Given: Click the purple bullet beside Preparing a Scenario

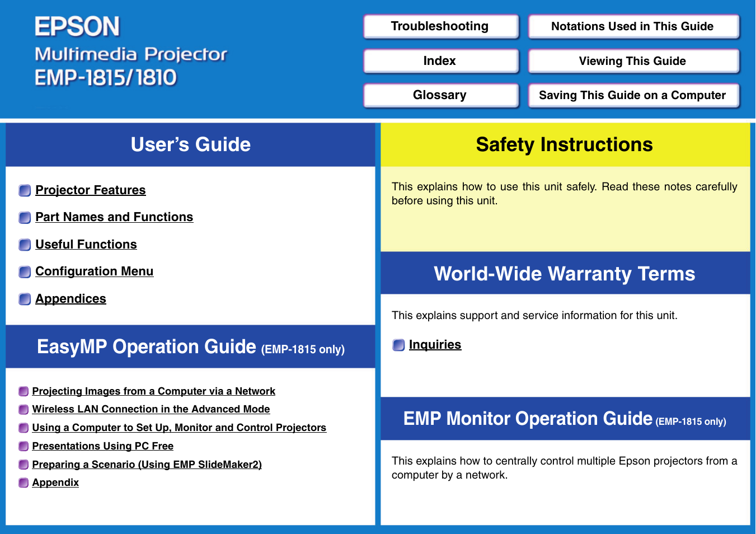Looking at the screenshot, I should click(24, 465).
